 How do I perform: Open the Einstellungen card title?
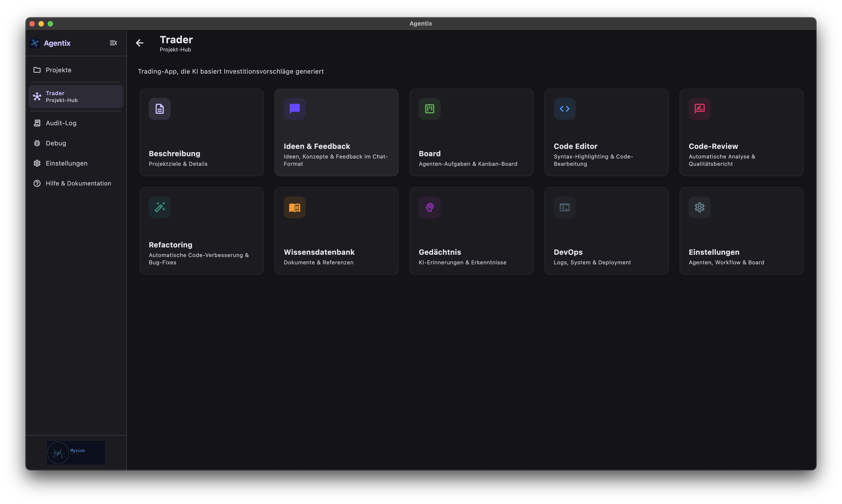click(714, 252)
